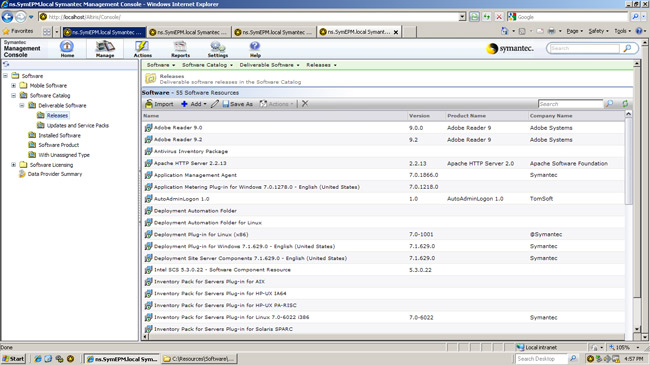
Task: Open the Actions dropdown in list toolbar
Action: tap(276, 104)
